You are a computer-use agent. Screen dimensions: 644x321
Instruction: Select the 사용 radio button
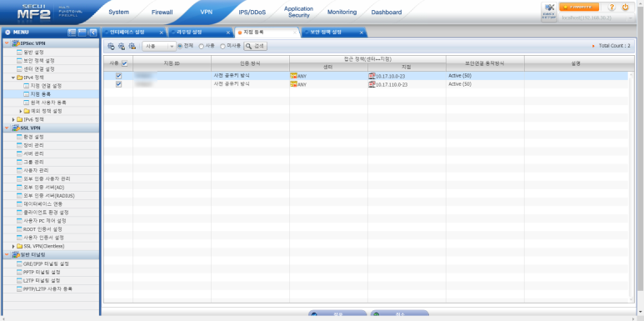[202, 47]
